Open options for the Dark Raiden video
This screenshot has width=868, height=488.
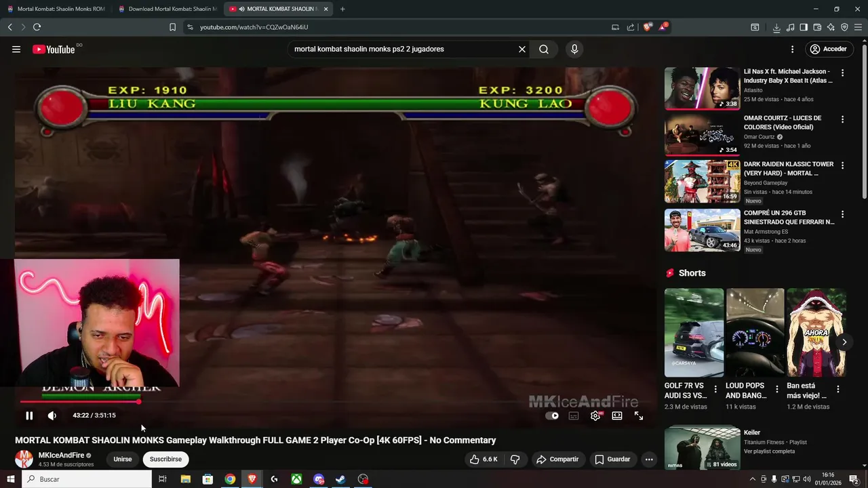tap(843, 166)
